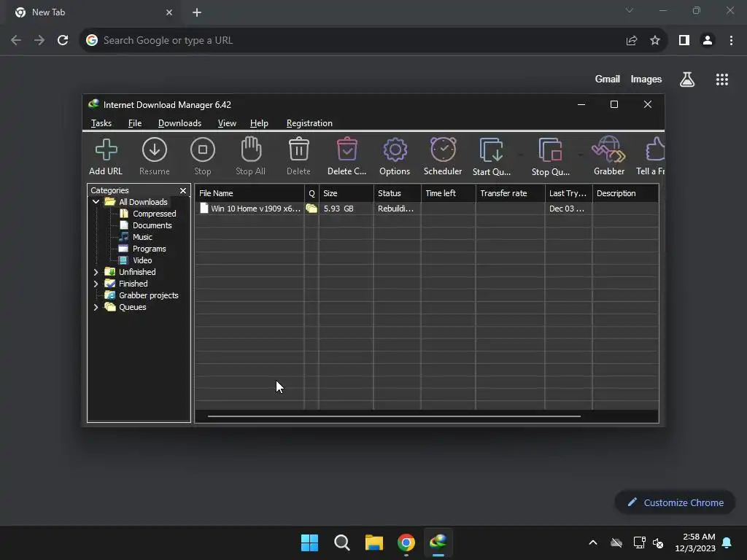Select the Programs category

click(x=149, y=249)
